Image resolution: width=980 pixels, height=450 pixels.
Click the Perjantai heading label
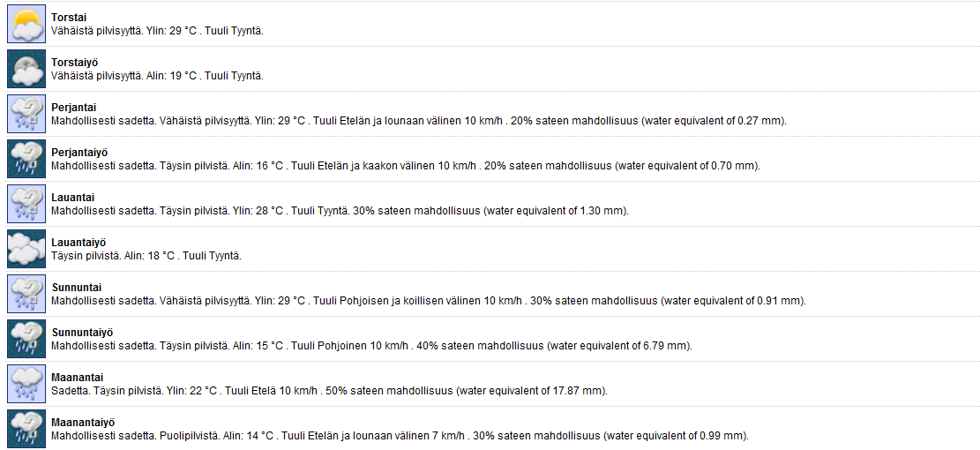point(74,108)
